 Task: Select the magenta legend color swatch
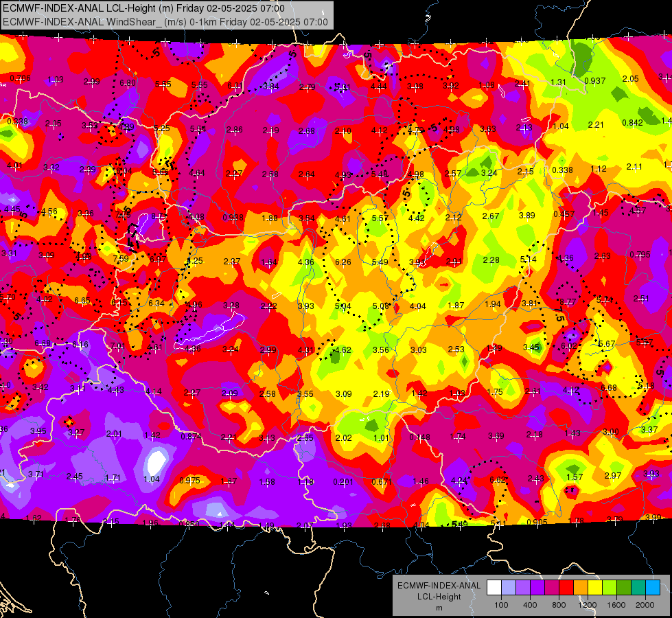pyautogui.click(x=552, y=587)
